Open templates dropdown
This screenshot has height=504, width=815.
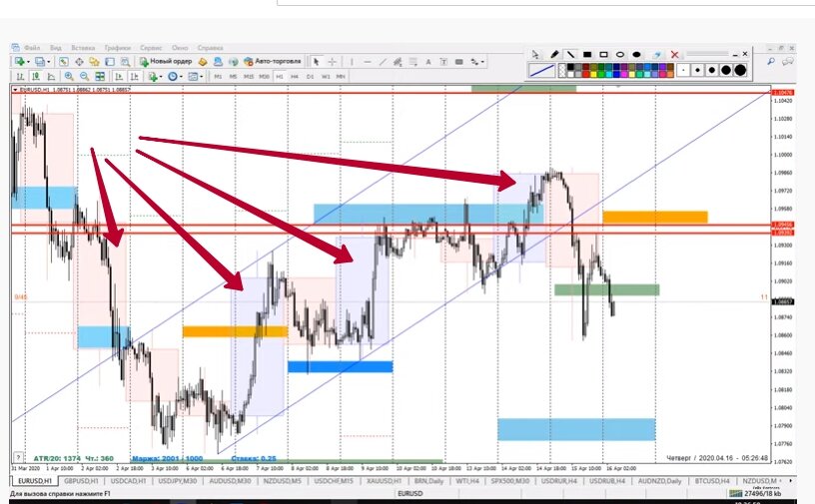coord(195,77)
